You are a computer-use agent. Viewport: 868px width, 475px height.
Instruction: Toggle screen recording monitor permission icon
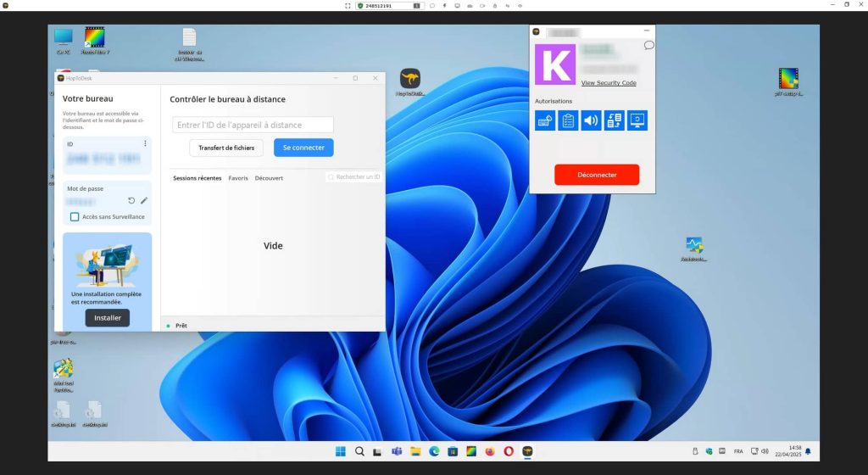click(637, 120)
